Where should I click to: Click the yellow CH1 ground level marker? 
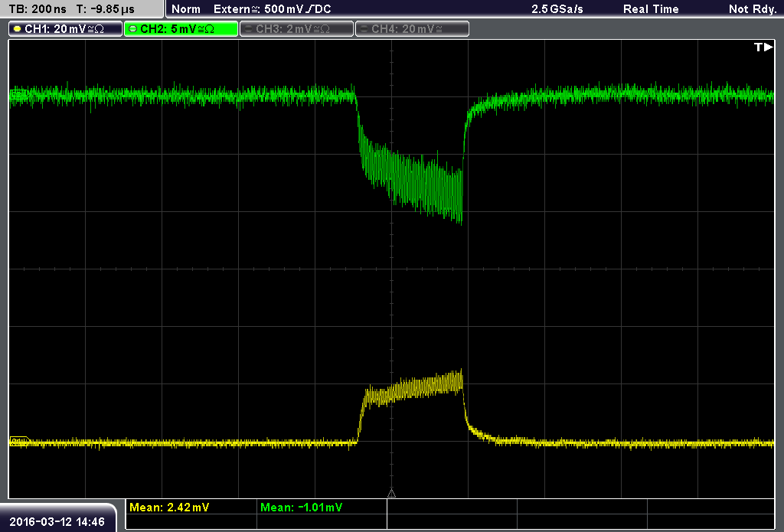click(x=19, y=441)
